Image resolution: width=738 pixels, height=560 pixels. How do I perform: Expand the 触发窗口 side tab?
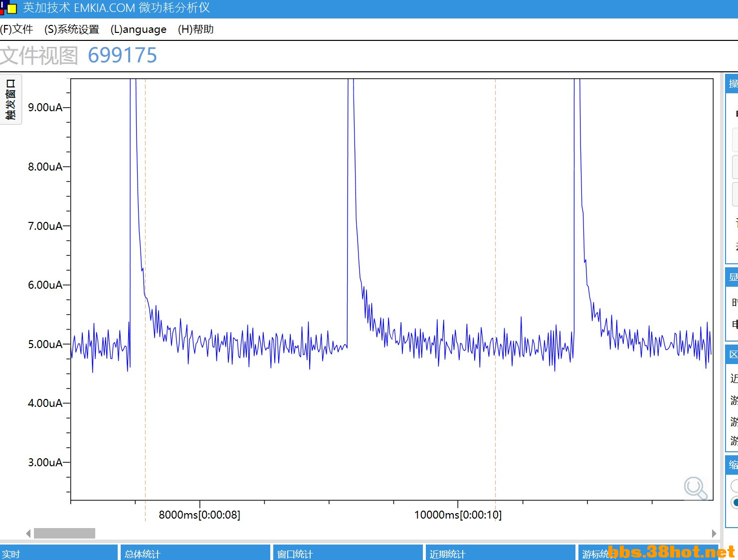click(10, 99)
